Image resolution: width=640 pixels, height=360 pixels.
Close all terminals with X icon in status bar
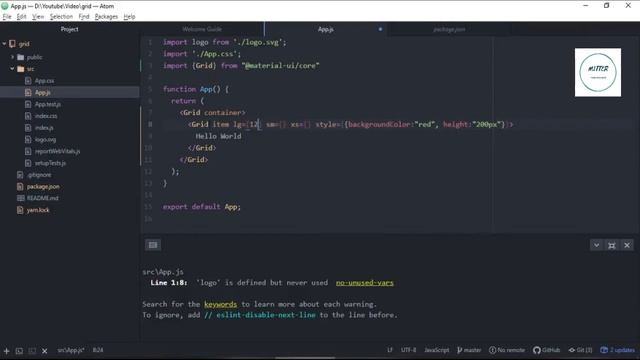point(44,351)
